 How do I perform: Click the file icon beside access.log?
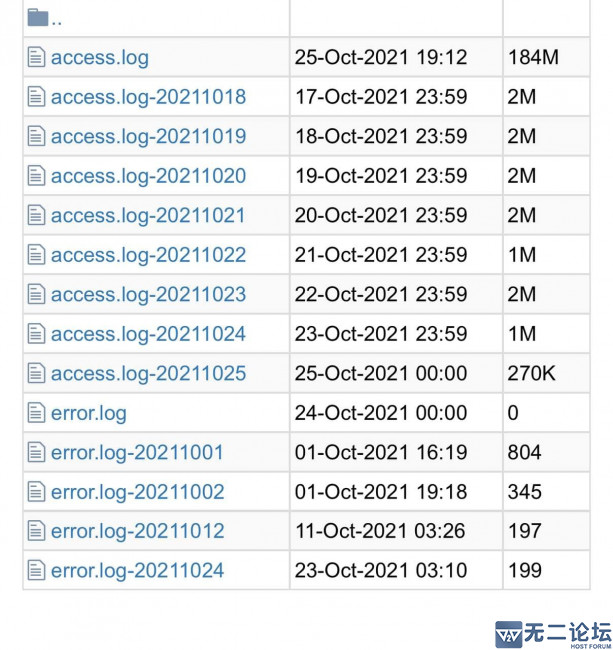click(36, 57)
